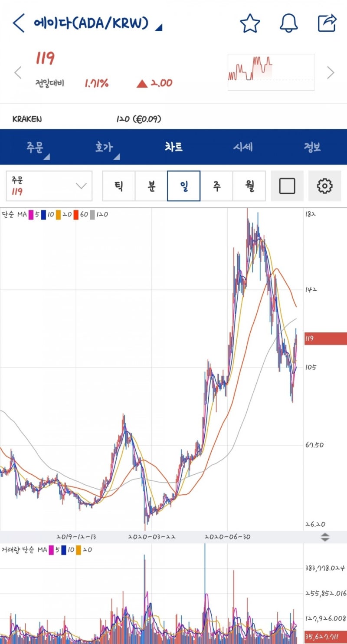Click the red 35,627.711 volume tag

click(x=325, y=636)
